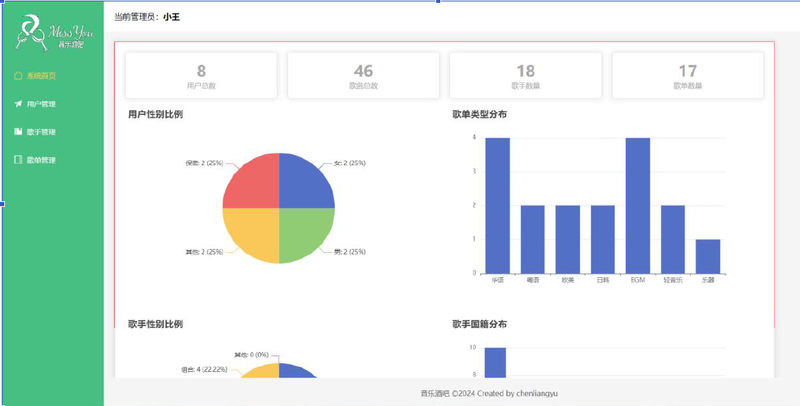Click the 歌单数量 card showing 17
The width and height of the screenshot is (800, 406).
click(x=688, y=75)
